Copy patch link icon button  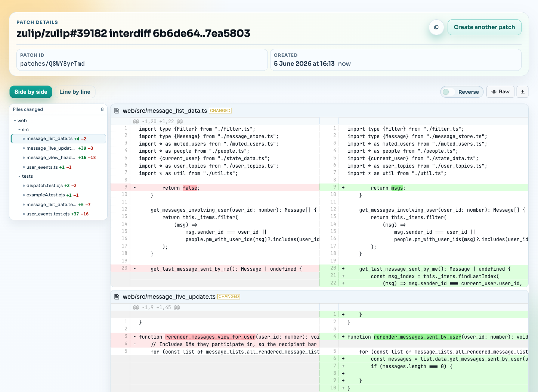(x=436, y=27)
